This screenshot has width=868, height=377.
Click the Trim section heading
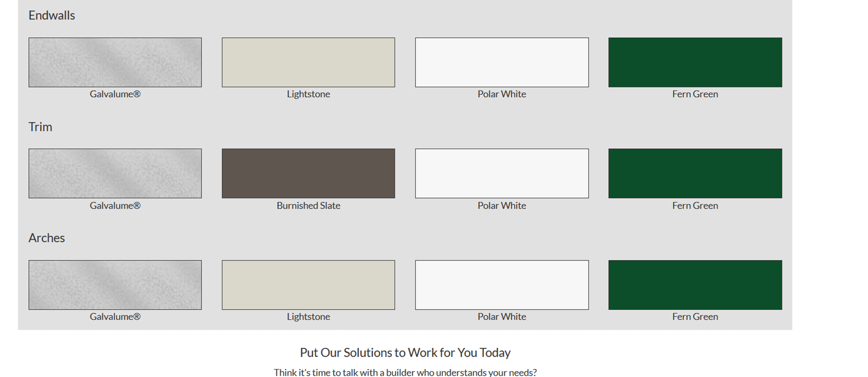tap(40, 127)
